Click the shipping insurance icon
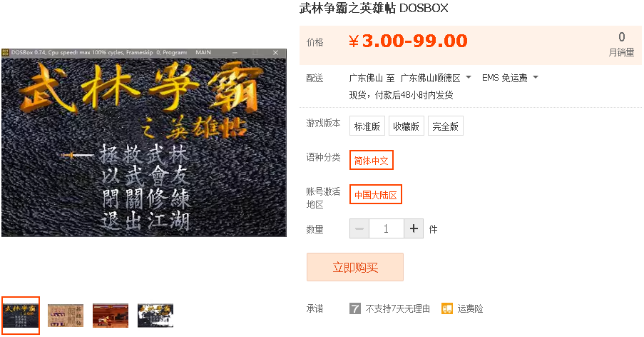Image resolution: width=644 pixels, height=337 pixels. tap(447, 308)
